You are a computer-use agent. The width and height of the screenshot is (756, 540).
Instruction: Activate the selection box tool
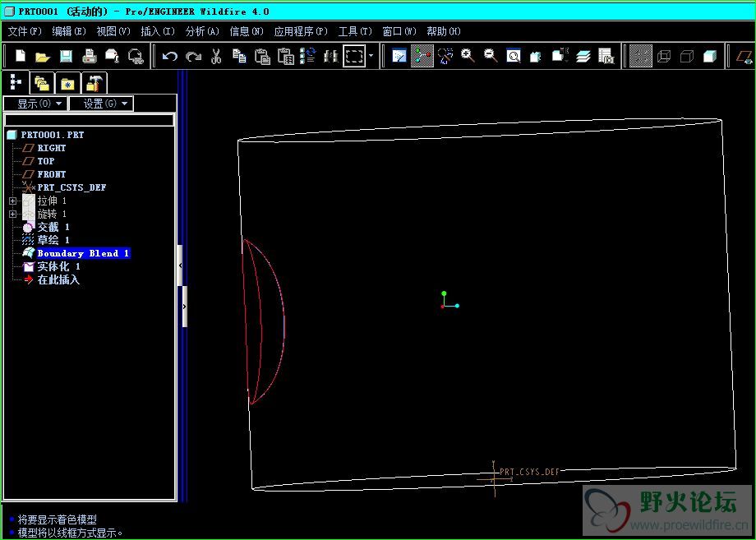[354, 57]
